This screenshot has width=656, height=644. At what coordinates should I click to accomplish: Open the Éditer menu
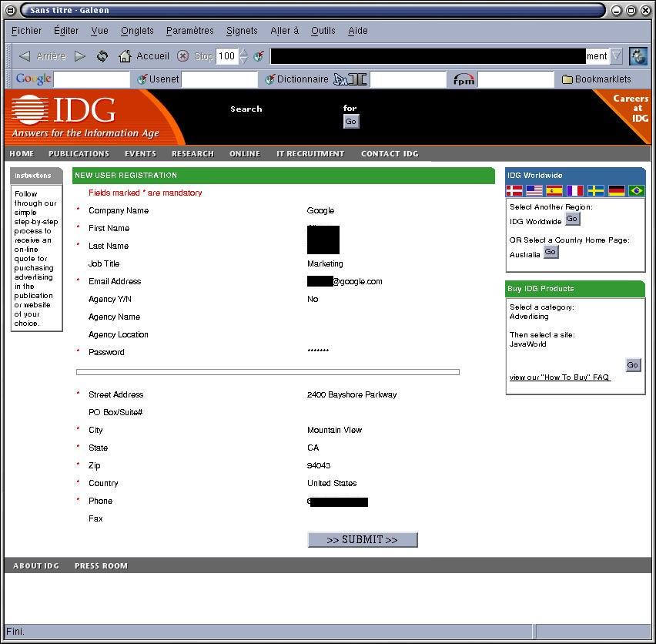[66, 31]
